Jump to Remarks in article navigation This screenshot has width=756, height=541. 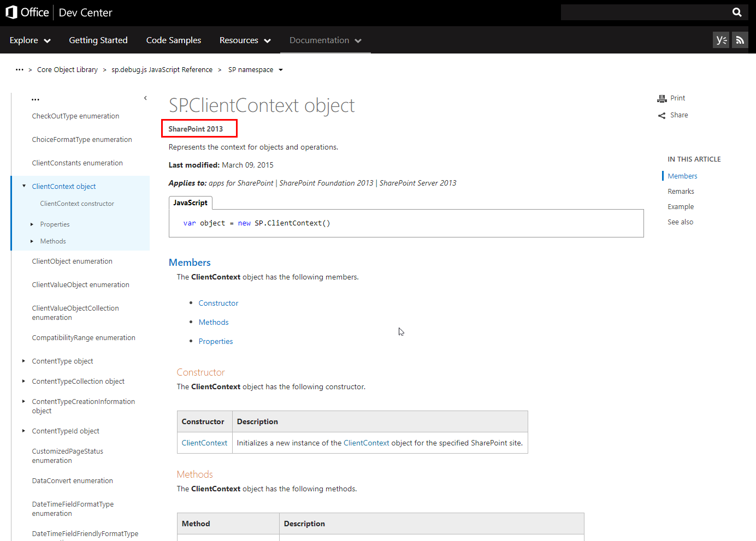[681, 192]
